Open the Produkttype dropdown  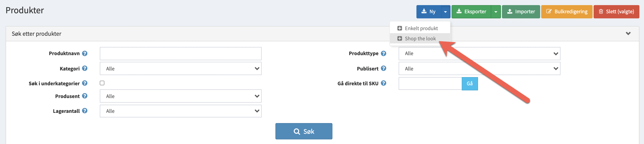tap(479, 54)
